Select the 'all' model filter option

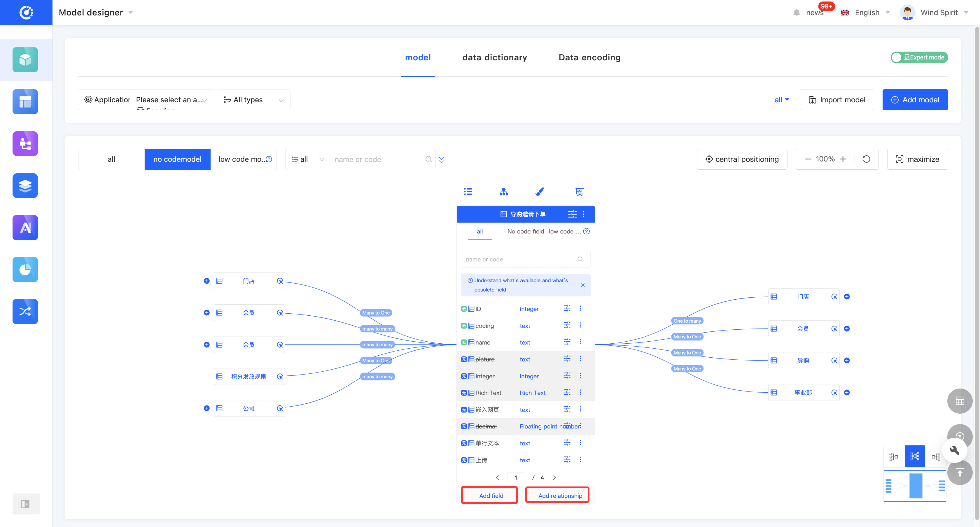[111, 159]
